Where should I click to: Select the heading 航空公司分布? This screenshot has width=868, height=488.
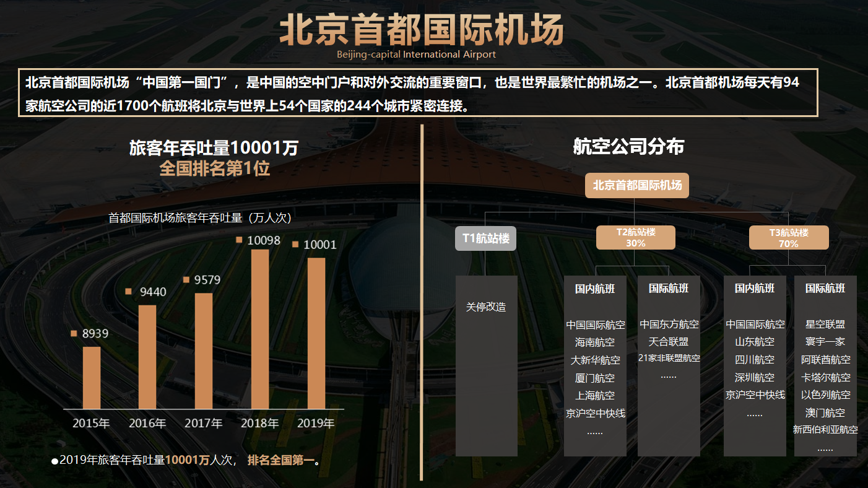(x=628, y=147)
